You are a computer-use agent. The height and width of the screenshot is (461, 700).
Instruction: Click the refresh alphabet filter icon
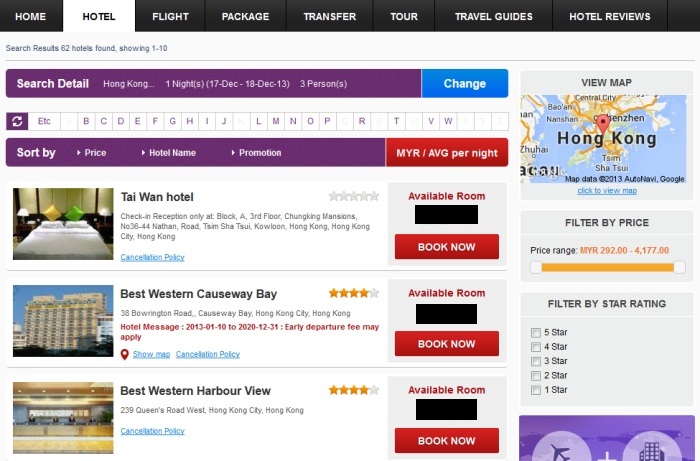click(x=17, y=121)
